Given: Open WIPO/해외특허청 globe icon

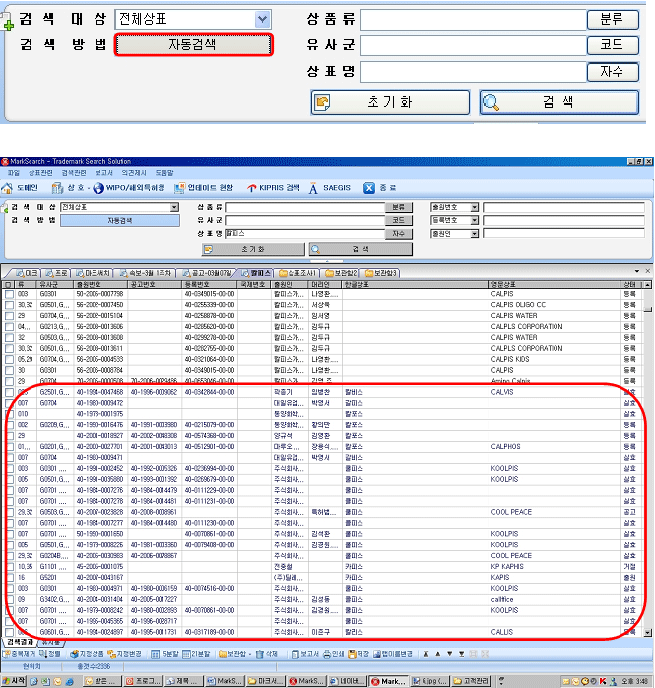Looking at the screenshot, I should [x=99, y=188].
